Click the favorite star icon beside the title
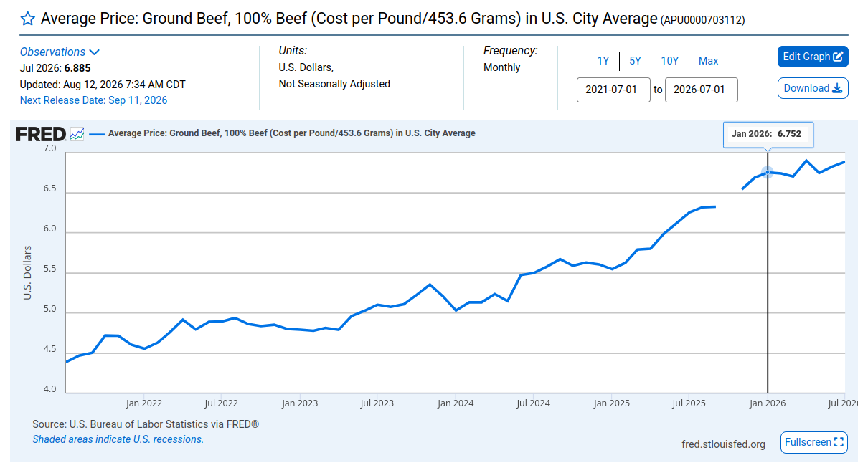The height and width of the screenshot is (468, 868). pos(27,19)
